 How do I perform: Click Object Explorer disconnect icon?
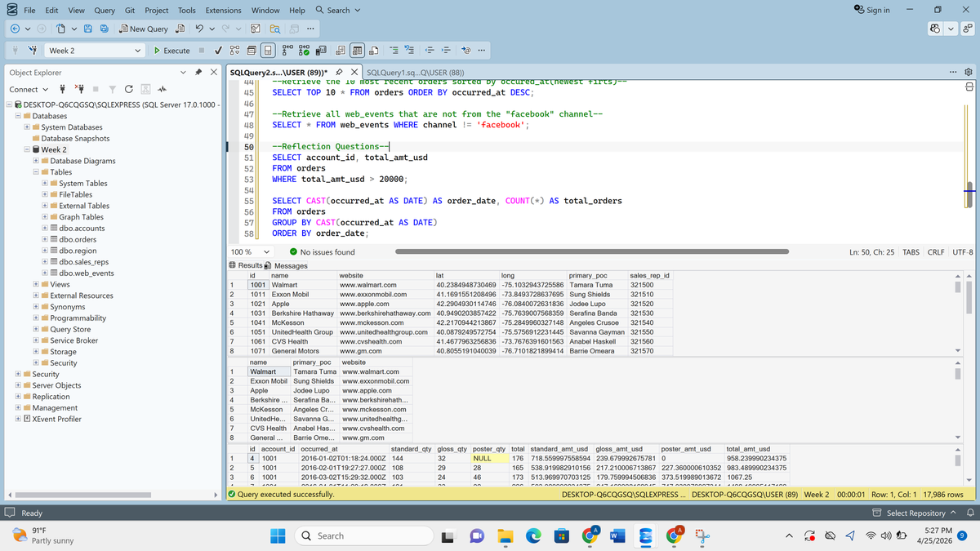(78, 89)
